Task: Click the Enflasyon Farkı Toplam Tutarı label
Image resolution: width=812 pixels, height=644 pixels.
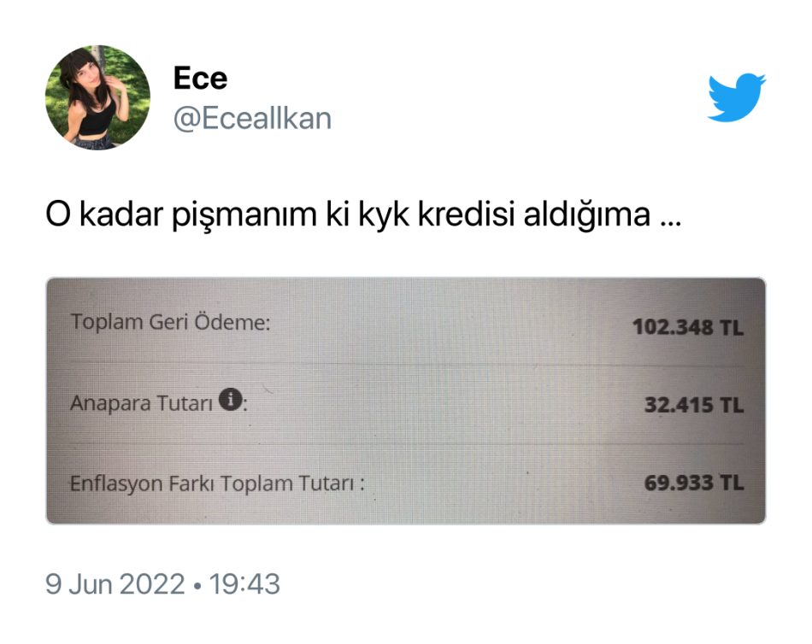Action: pos(217,484)
